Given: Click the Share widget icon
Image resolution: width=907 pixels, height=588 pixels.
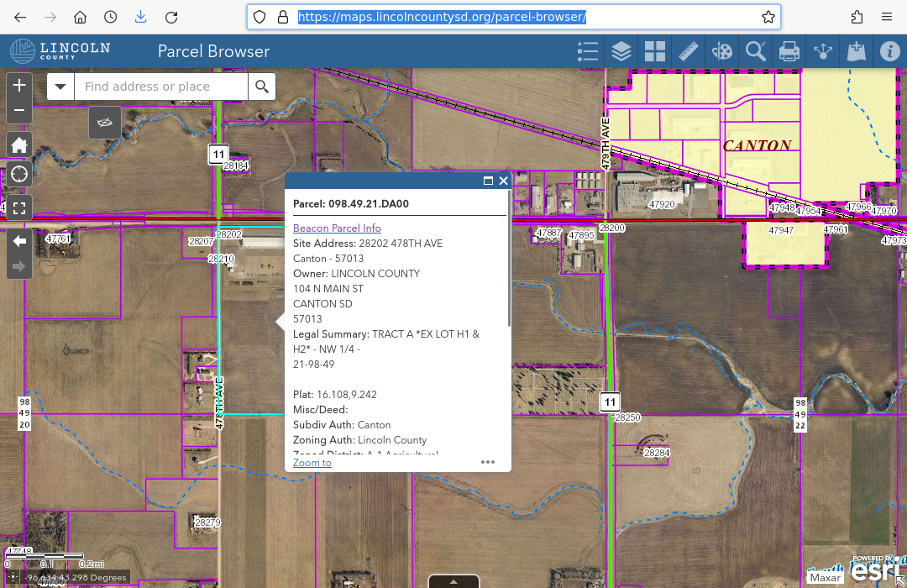Looking at the screenshot, I should pos(823,52).
